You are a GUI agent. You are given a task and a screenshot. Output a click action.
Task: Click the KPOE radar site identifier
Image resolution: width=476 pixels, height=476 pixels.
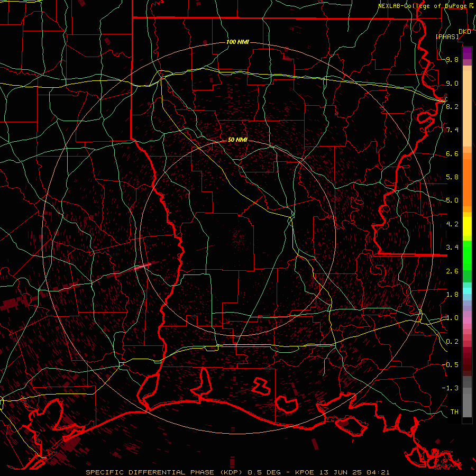(x=305, y=472)
